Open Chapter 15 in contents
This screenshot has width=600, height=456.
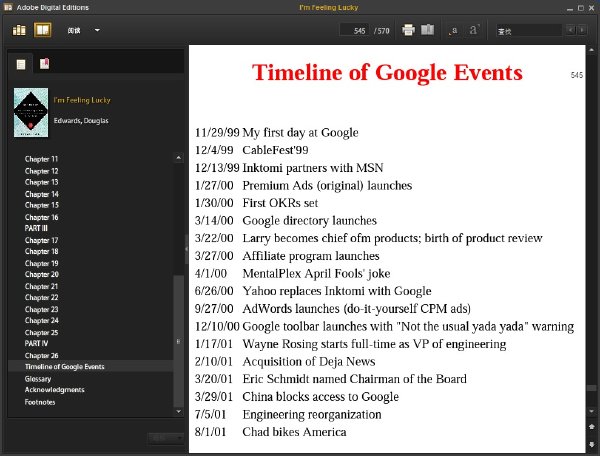coord(41,205)
